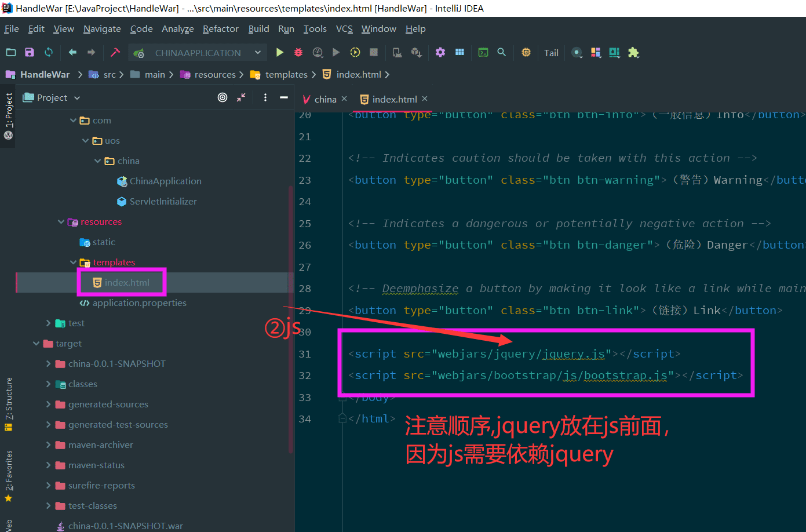This screenshot has height=532, width=806.
Task: Stop the running process
Action: 374,52
